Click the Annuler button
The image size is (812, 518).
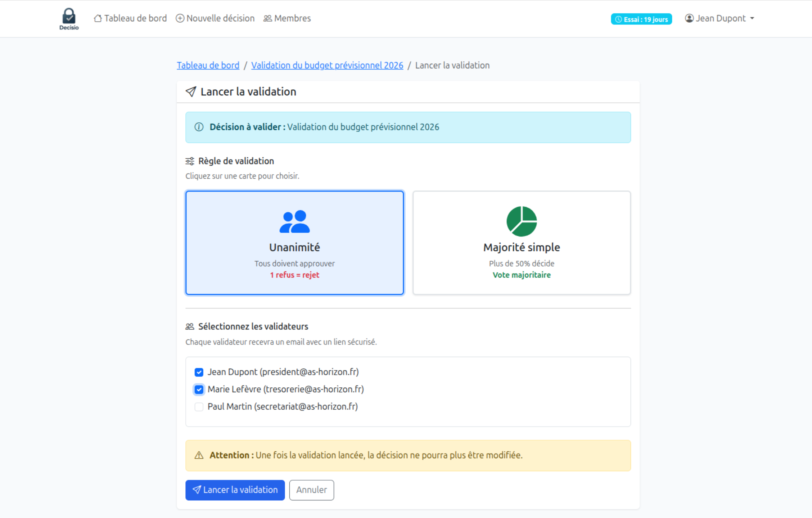[311, 490]
